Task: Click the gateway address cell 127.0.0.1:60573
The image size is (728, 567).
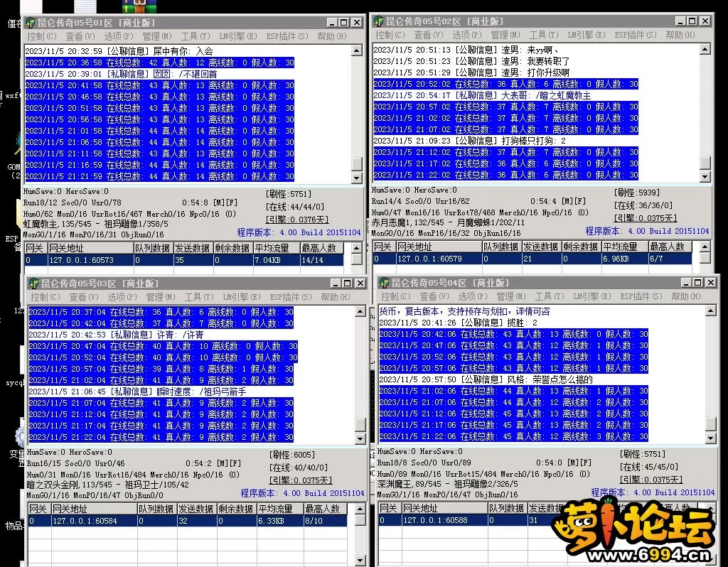Action: click(x=91, y=260)
